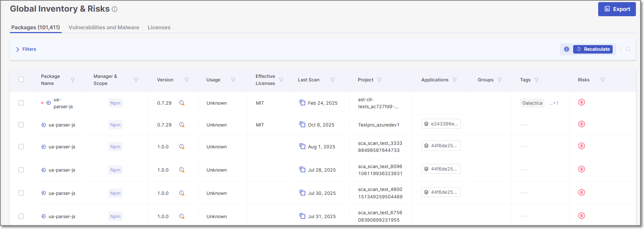Open the Licenses tab
The height and width of the screenshot is (229, 644).
159,27
